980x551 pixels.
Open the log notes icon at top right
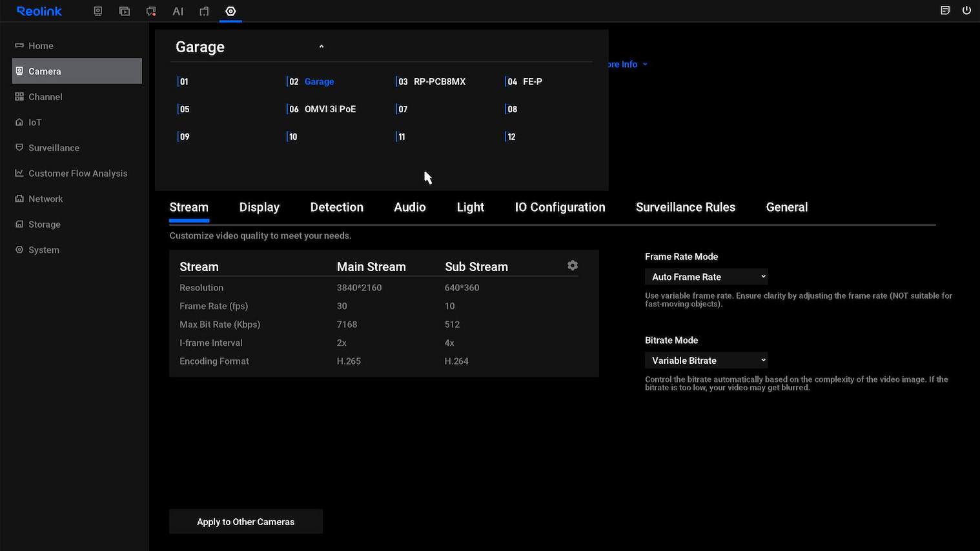945,10
